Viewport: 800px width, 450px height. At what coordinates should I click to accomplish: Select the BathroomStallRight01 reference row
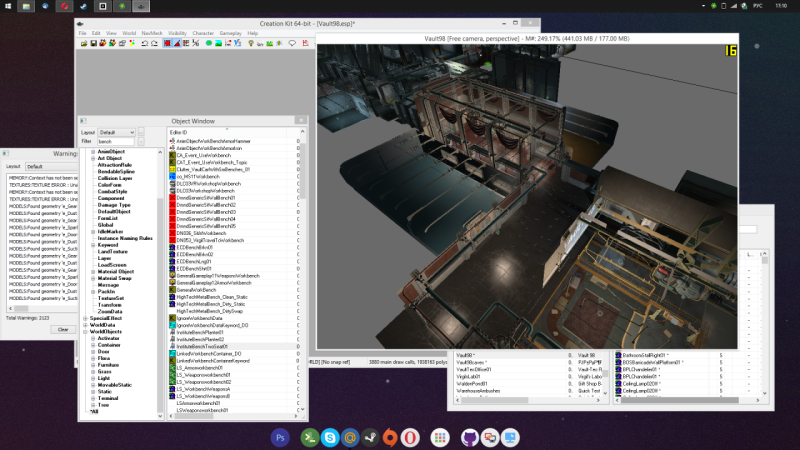tap(686, 355)
